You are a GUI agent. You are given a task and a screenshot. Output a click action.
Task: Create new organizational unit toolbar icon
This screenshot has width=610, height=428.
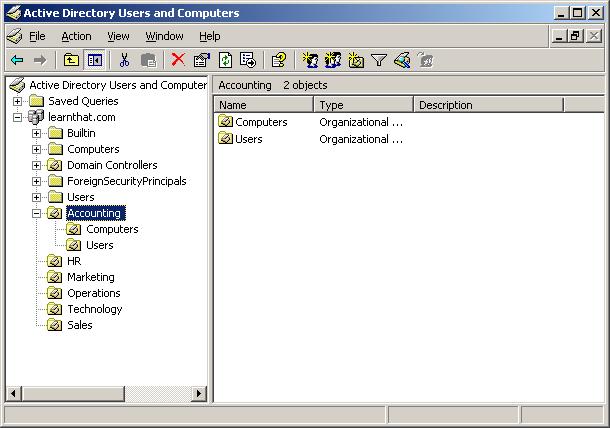(x=356, y=60)
